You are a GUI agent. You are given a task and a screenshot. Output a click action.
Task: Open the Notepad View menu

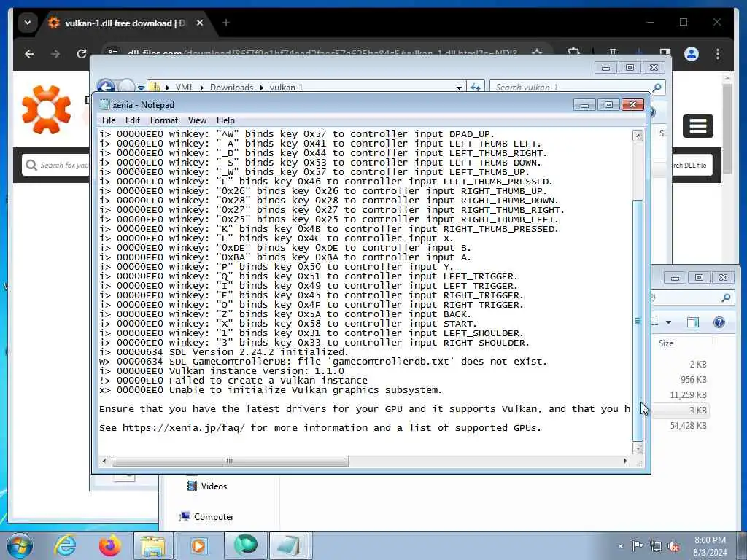pos(197,120)
